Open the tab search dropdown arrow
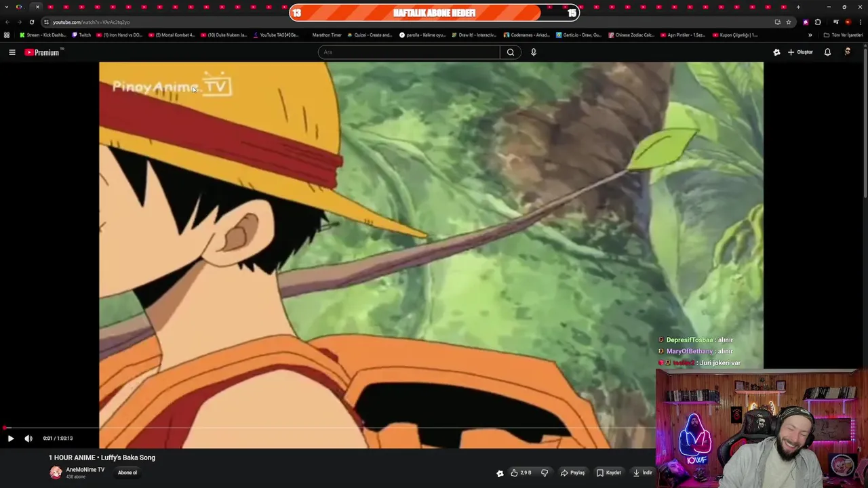 click(7, 7)
